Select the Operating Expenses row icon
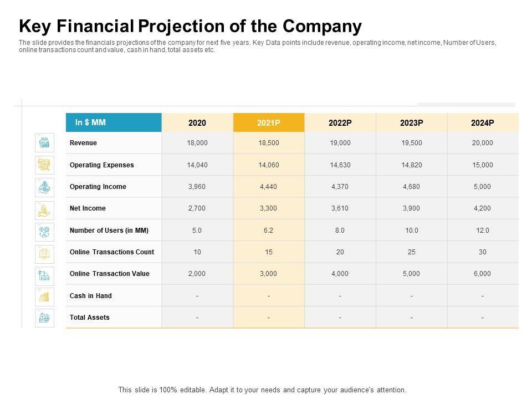Viewport: 532px width, 399px height. coord(44,165)
